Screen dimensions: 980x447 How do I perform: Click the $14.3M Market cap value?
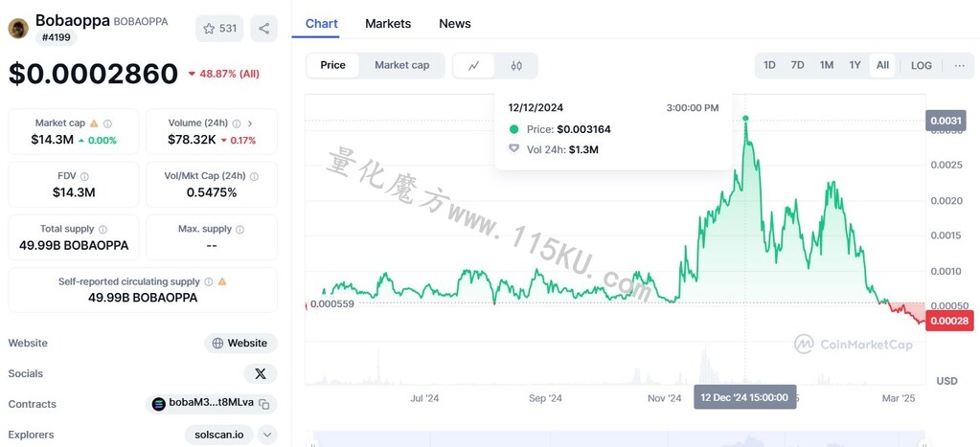(x=53, y=140)
